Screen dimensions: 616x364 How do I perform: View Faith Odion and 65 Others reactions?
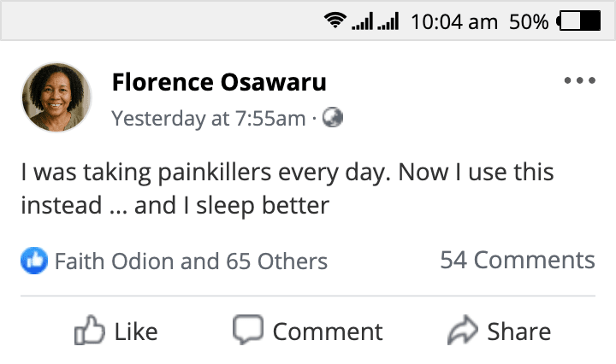coord(191,261)
